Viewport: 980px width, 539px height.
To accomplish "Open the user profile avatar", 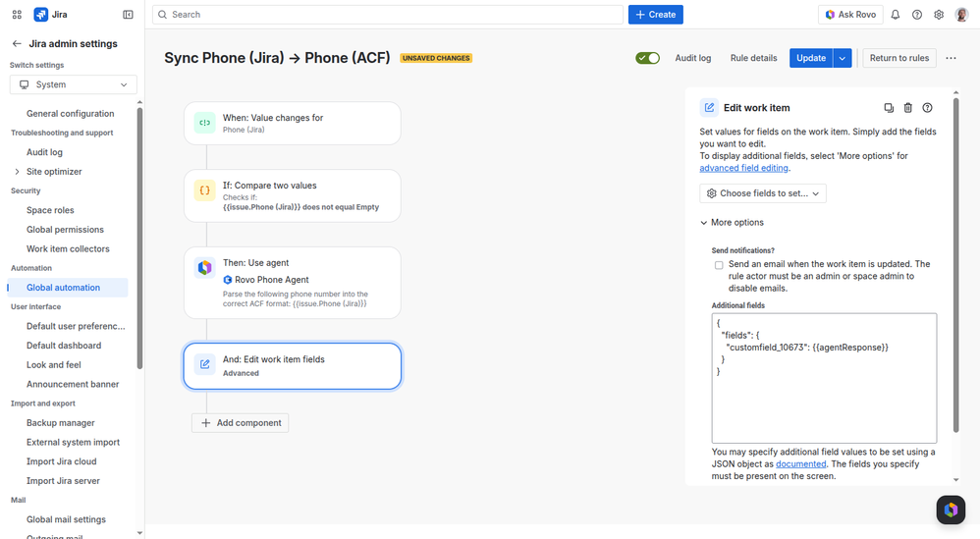I will tap(962, 15).
